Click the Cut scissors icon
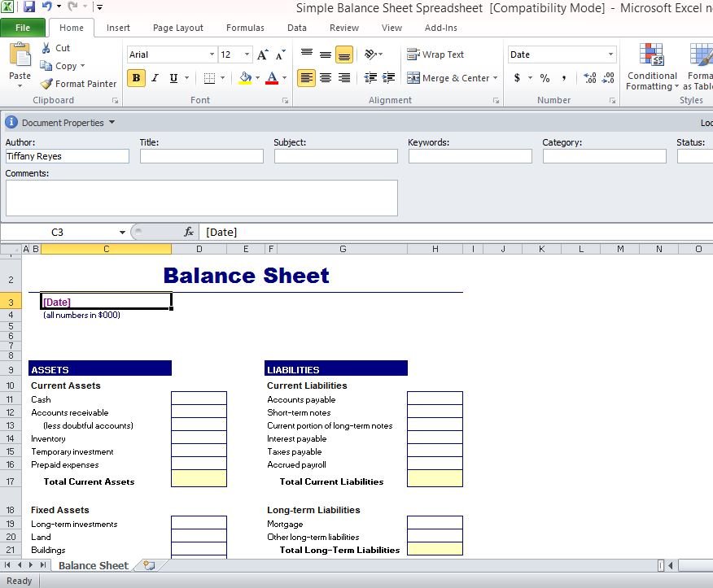Screen dimensions: 713x588 pos(47,48)
